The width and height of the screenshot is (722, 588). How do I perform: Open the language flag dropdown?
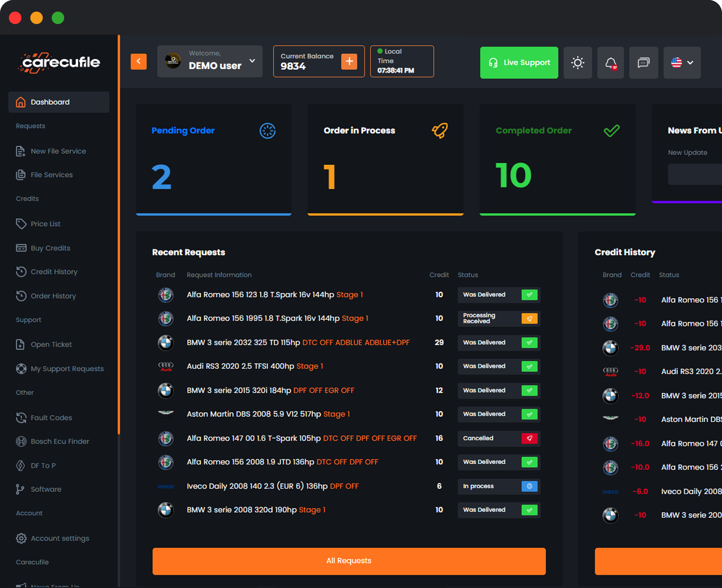[681, 63]
